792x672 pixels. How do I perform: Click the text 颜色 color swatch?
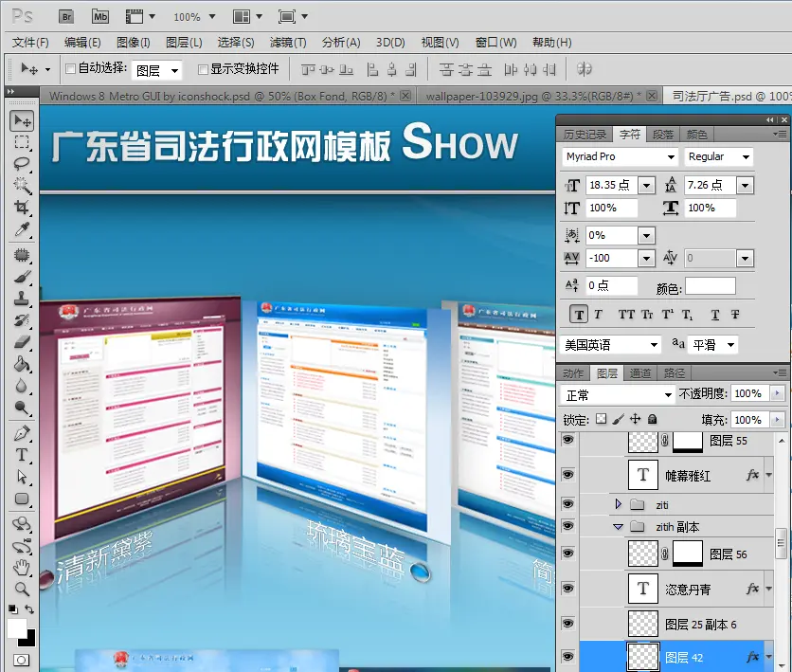click(710, 285)
